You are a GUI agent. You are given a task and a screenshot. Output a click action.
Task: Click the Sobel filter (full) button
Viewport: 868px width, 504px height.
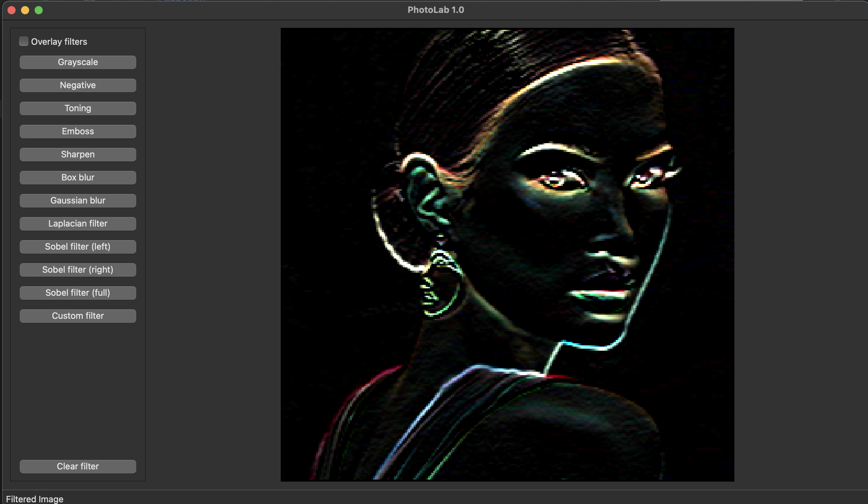click(x=78, y=293)
